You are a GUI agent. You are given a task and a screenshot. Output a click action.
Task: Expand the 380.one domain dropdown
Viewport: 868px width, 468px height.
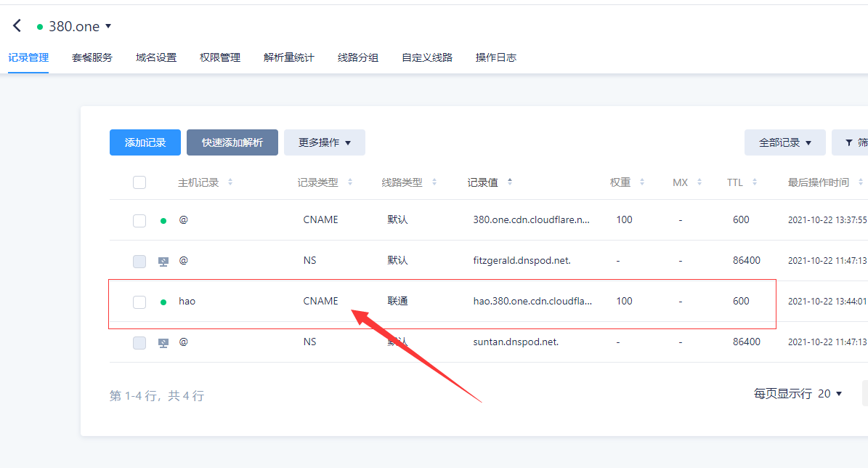point(108,26)
